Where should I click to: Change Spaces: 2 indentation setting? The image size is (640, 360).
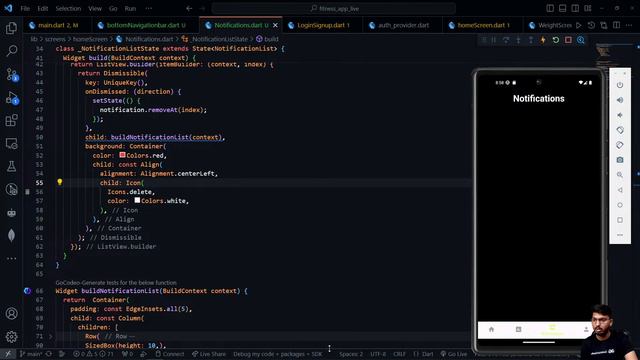(x=351, y=354)
